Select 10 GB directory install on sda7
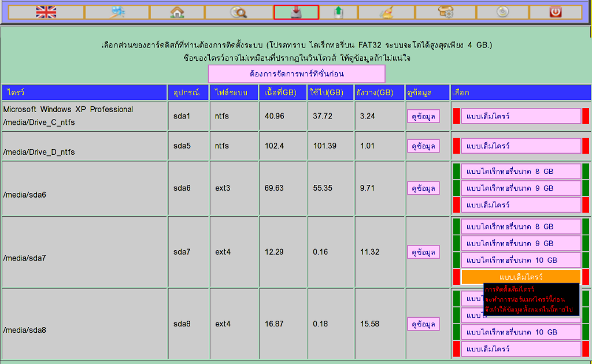Screen dimensions: 592x364 (x=521, y=260)
